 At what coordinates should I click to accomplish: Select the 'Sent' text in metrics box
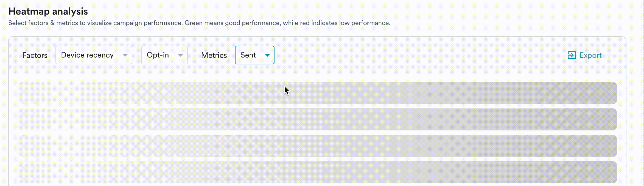click(248, 55)
